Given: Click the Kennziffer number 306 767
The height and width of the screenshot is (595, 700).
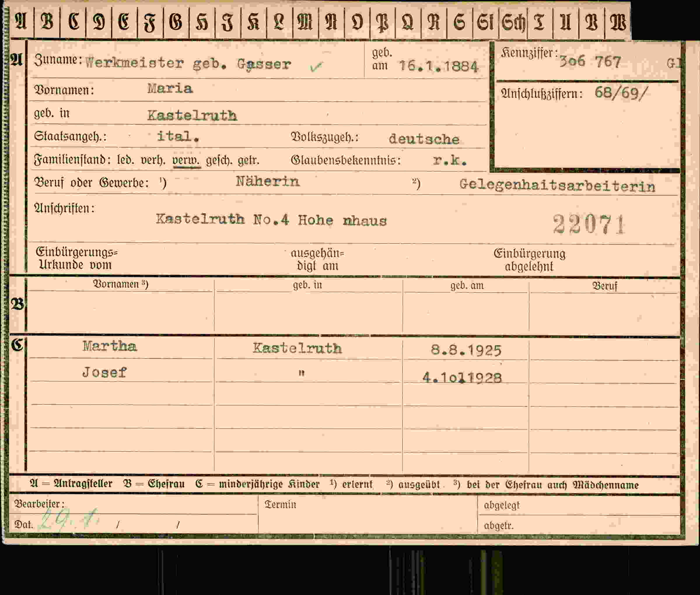Looking at the screenshot, I should [x=590, y=62].
